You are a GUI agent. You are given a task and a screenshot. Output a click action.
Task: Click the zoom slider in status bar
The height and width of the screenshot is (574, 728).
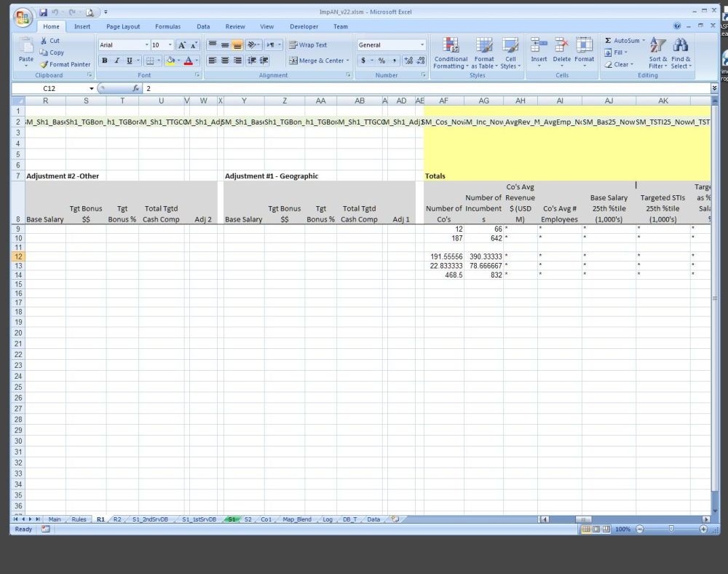coord(670,529)
